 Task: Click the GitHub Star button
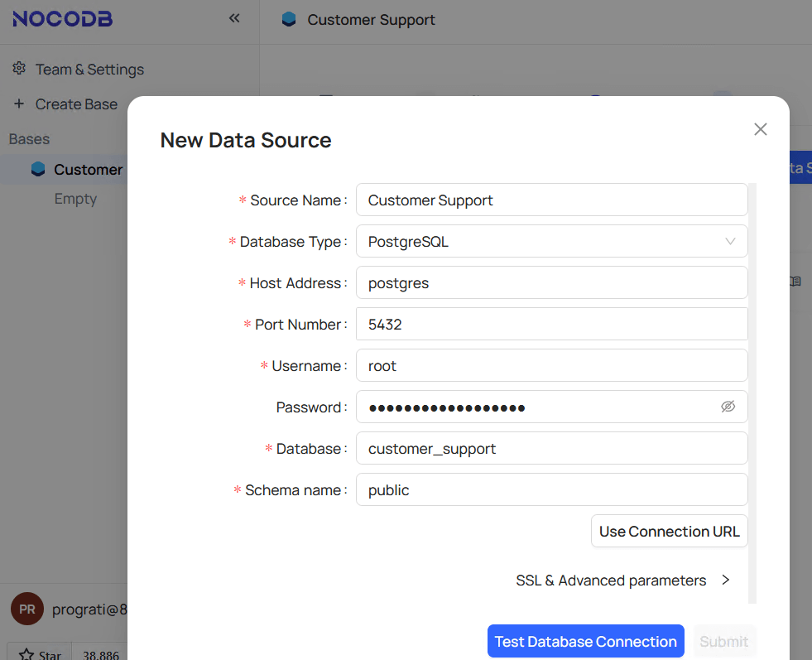(x=40, y=654)
